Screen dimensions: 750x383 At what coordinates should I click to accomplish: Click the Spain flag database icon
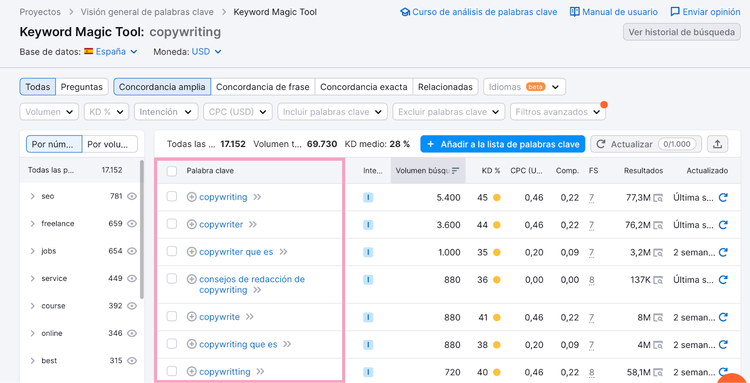[88, 51]
